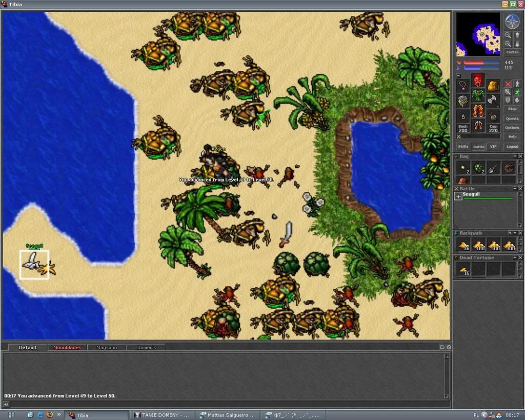Zoom in the minimap
Viewport: 525px width, 420px height.
508,44
